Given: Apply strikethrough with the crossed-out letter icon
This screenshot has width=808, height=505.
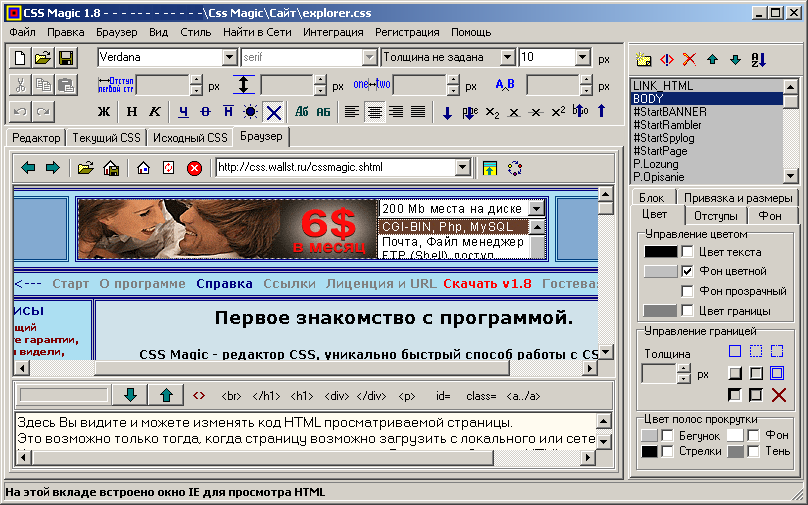Looking at the screenshot, I should [x=206, y=111].
